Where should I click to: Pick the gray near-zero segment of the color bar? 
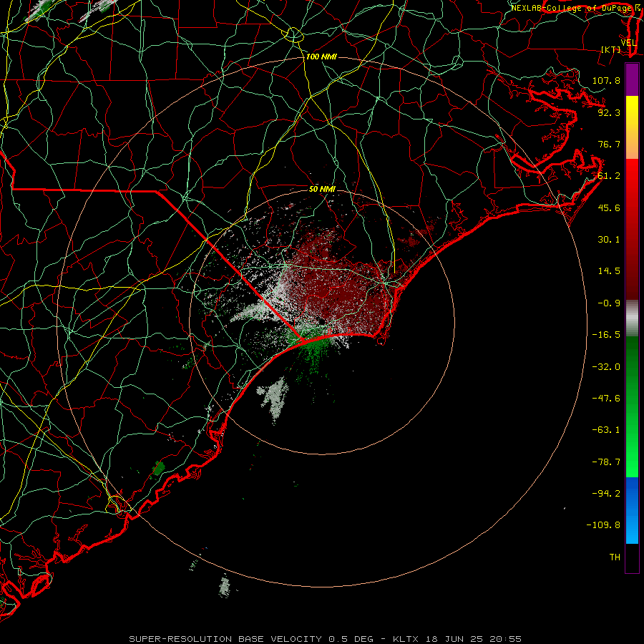pyautogui.click(x=632, y=318)
